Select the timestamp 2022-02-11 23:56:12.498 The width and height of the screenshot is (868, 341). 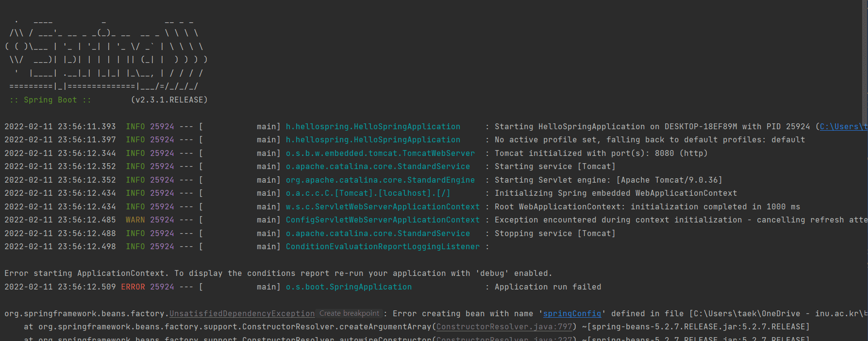[x=60, y=247]
